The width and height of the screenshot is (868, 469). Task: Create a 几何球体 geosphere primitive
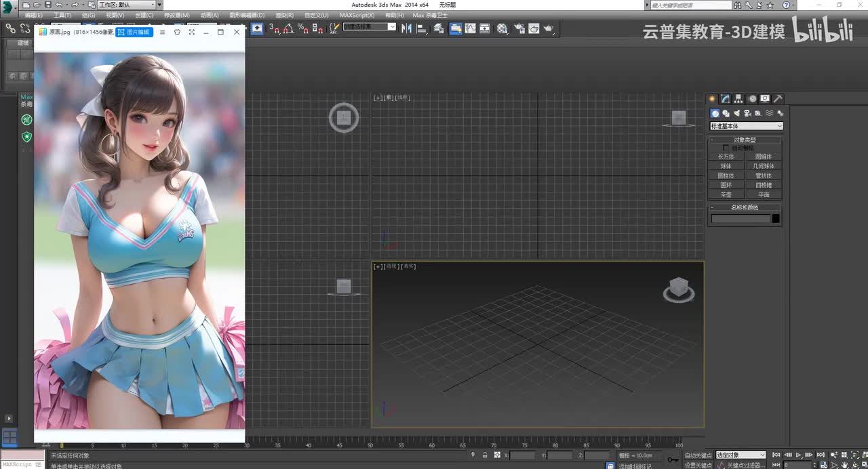pos(764,166)
